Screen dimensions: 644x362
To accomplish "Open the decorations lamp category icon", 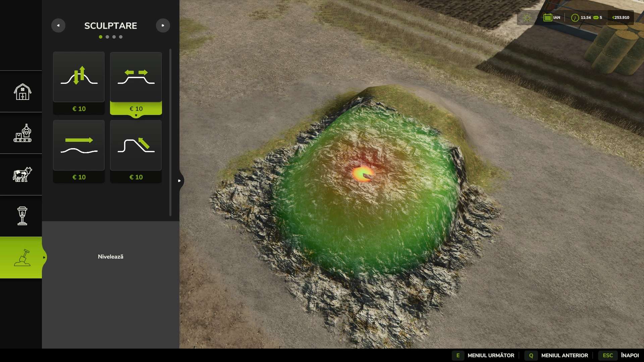I will tap(22, 216).
